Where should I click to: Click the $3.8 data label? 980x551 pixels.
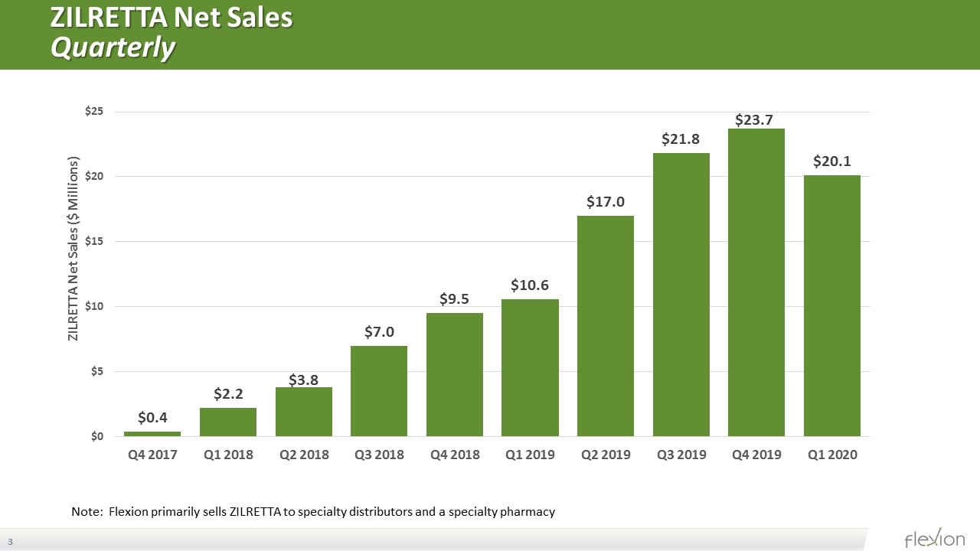tap(304, 380)
